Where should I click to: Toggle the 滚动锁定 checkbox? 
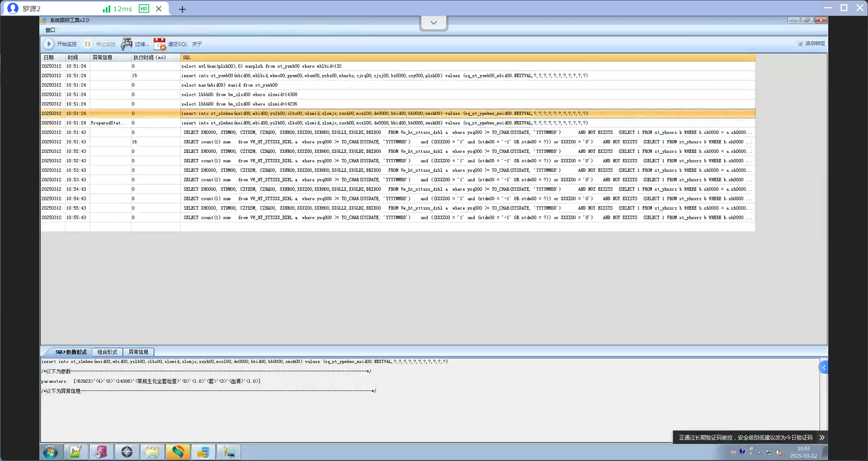point(801,44)
